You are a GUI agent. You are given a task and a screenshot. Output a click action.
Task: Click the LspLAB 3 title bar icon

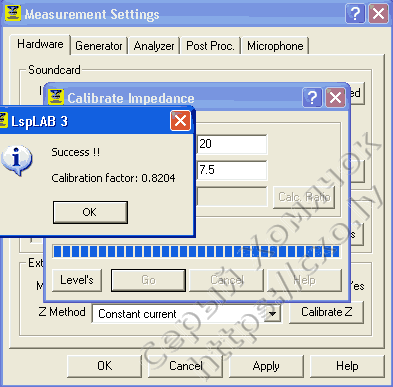click(x=3, y=120)
